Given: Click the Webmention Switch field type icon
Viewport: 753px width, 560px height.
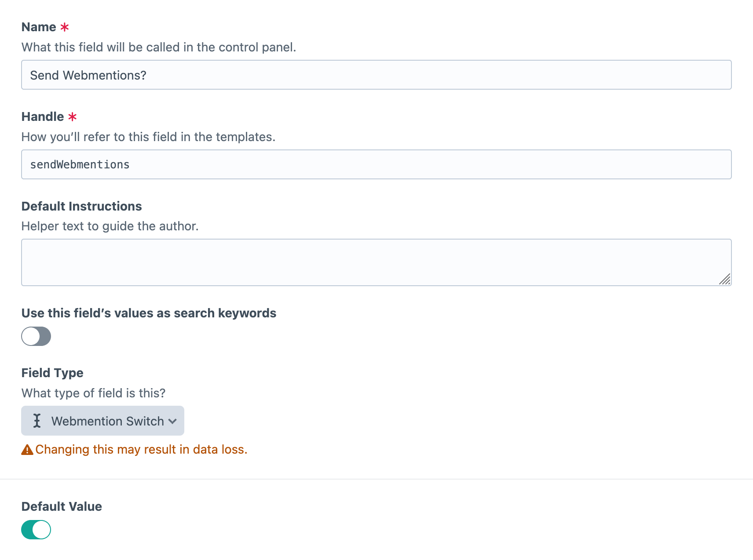Looking at the screenshot, I should click(x=37, y=421).
